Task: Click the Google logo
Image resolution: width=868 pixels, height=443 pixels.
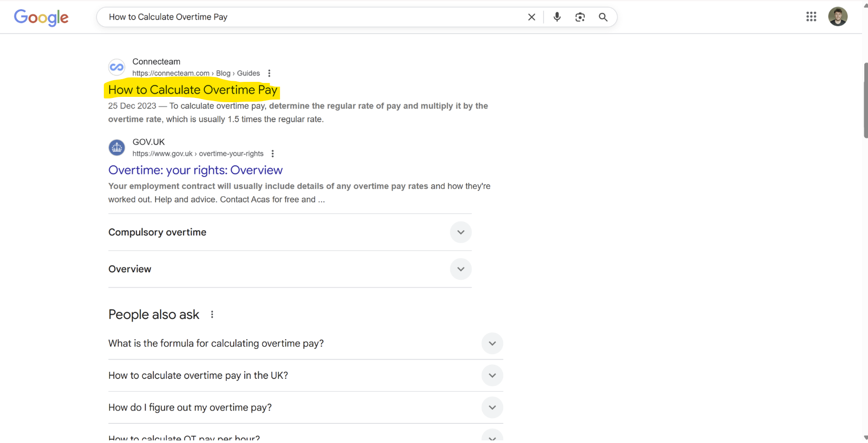Action: [41, 18]
